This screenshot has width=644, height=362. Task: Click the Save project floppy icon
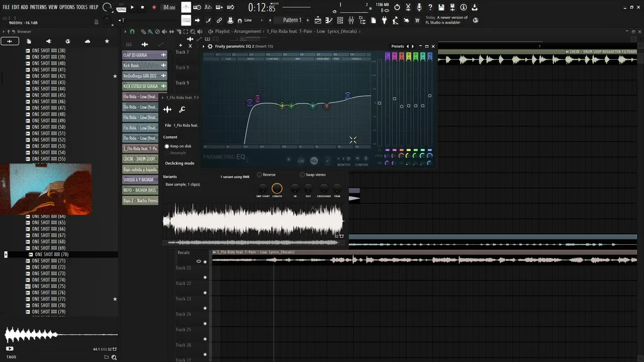coord(441,8)
